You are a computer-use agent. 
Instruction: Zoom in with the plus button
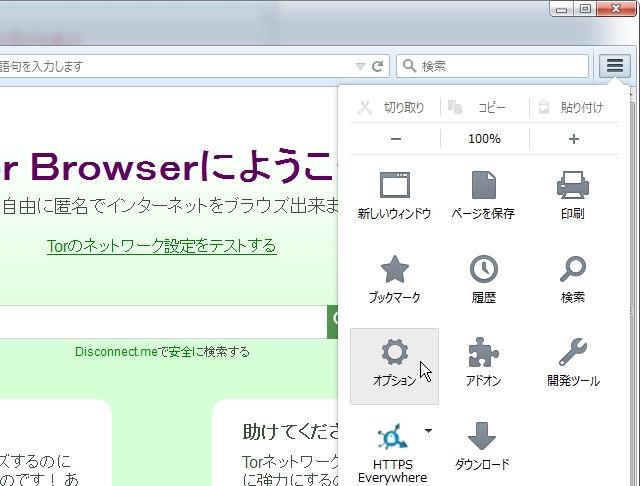tap(574, 139)
